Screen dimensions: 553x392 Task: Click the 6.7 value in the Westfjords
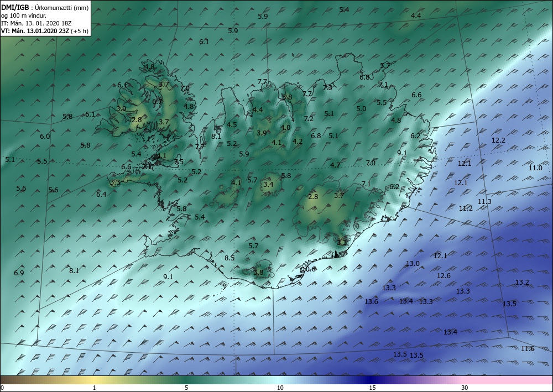157,102
